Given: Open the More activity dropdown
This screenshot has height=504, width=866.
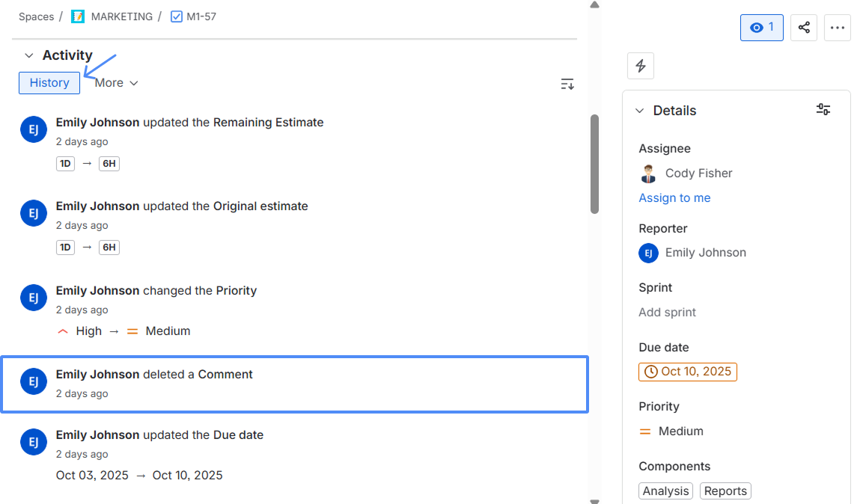Looking at the screenshot, I should pos(116,83).
